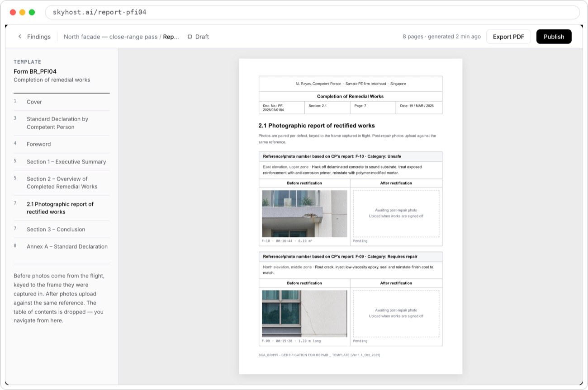Click the Draft status square icon
The image size is (588, 390).
click(190, 37)
